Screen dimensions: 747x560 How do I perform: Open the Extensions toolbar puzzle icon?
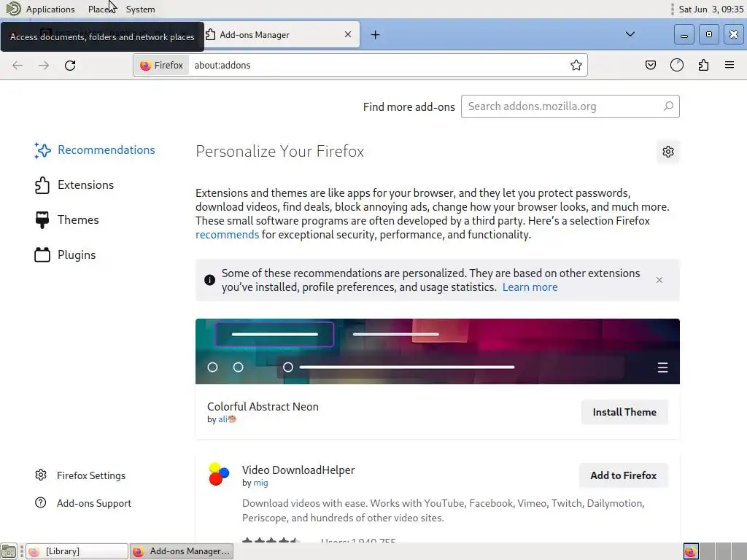point(703,65)
